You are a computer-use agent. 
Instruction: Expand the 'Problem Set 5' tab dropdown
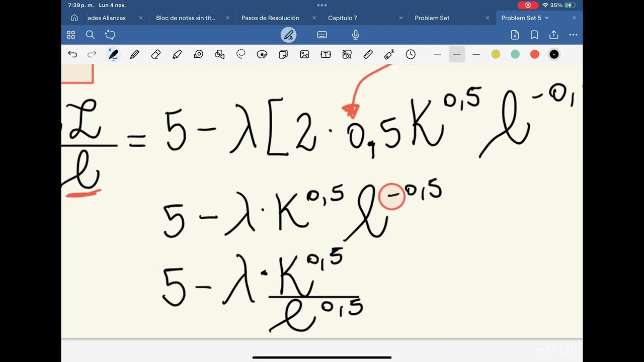tap(547, 18)
